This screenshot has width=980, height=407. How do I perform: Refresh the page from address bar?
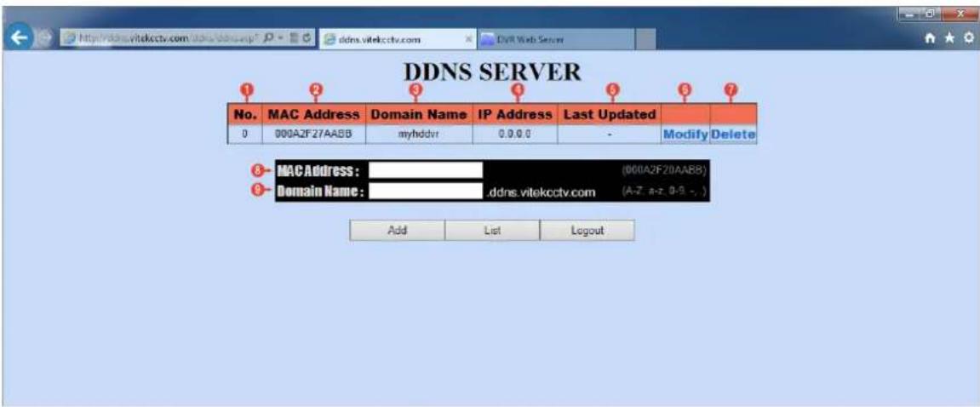[307, 39]
